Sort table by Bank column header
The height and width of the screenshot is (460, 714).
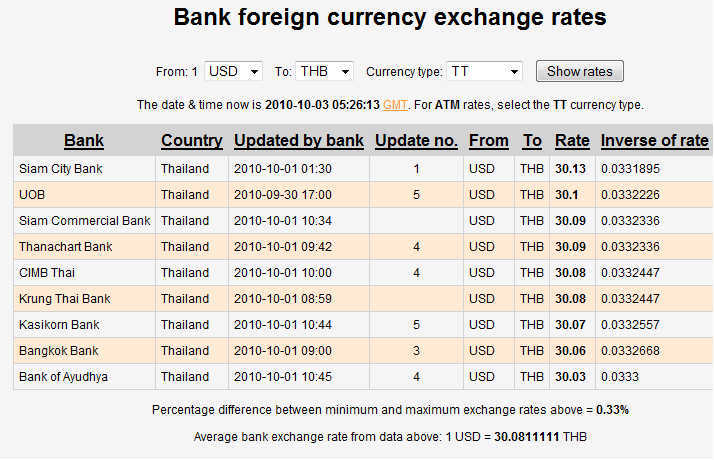[x=84, y=140]
